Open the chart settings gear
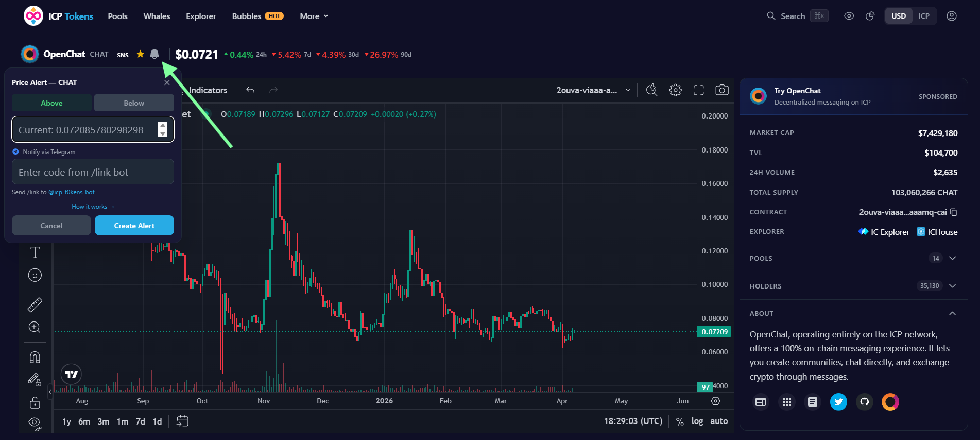 675,90
